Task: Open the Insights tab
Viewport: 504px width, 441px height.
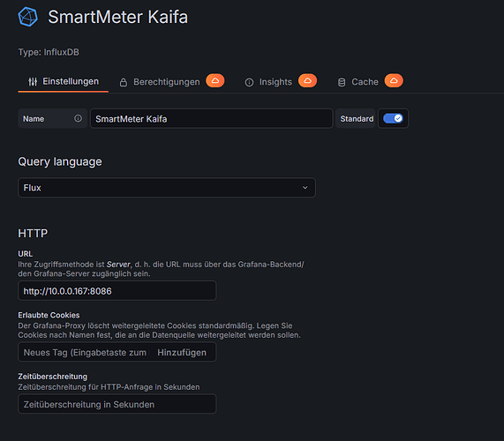Action: [275, 82]
